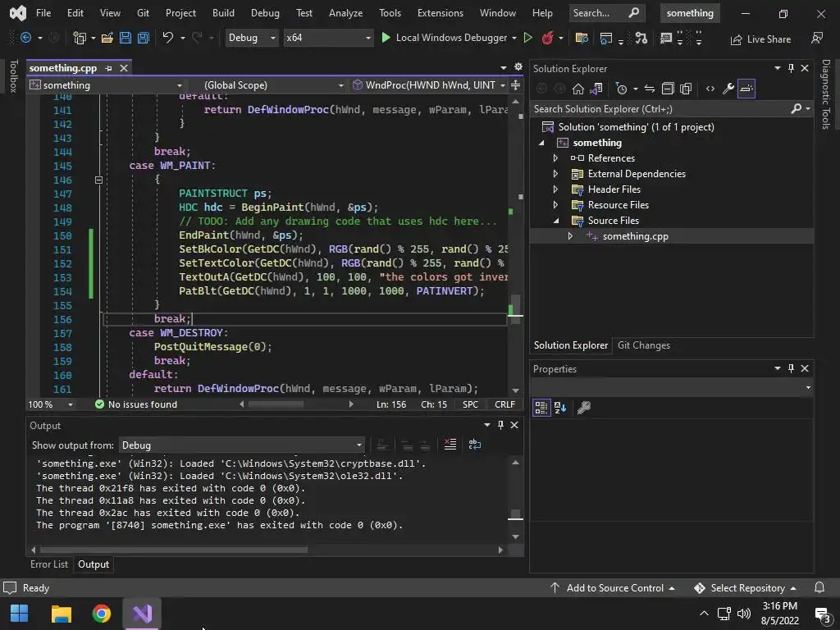
Task: Open the editor settings gear icon
Action: click(x=518, y=67)
